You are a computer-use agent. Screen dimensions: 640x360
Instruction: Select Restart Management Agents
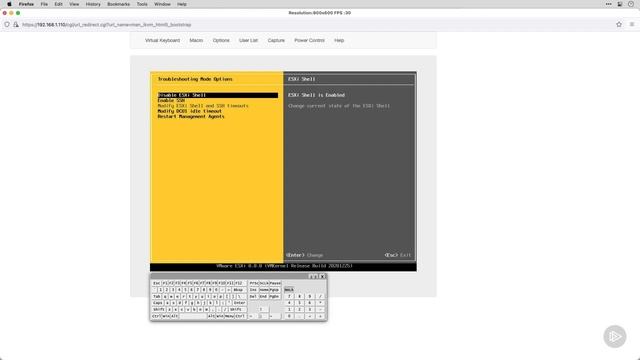pyautogui.click(x=191, y=116)
